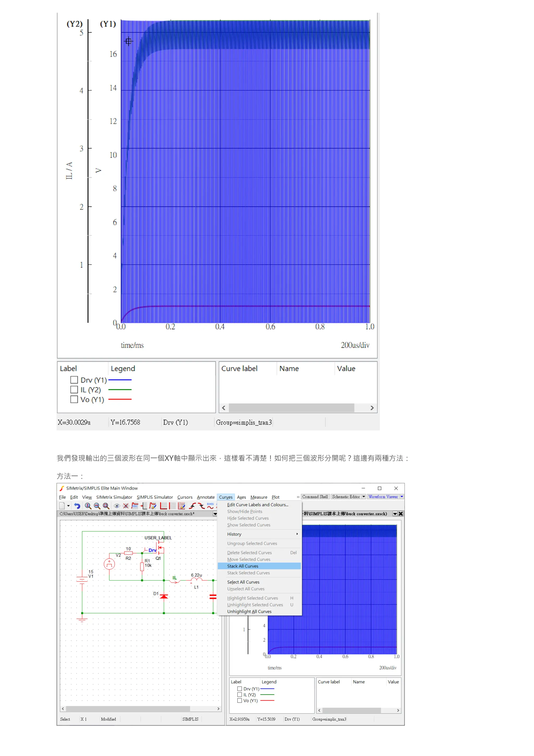Click the blue undo arrow icon
Screen dimensions: 534x756
pos(77,506)
